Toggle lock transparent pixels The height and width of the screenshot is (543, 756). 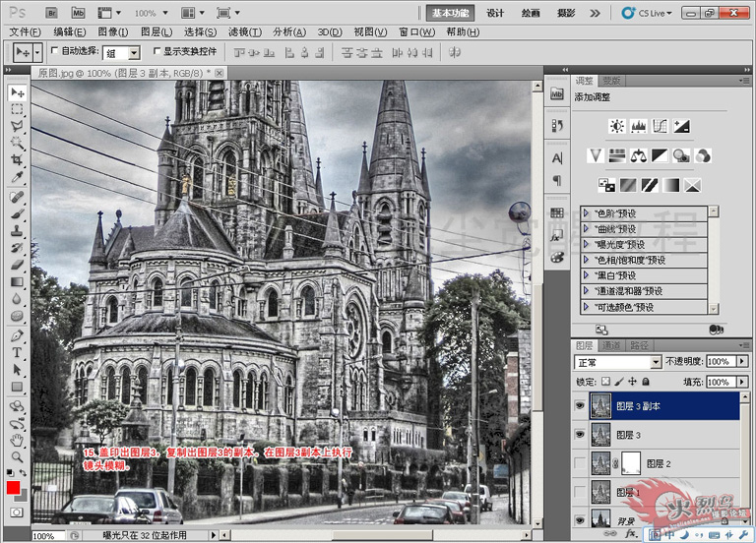coord(606,382)
